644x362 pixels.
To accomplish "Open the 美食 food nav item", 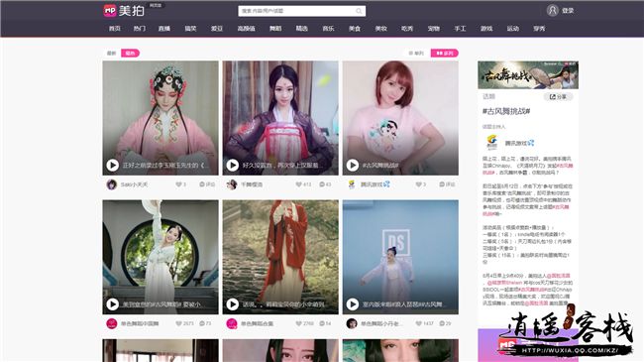I will [355, 29].
